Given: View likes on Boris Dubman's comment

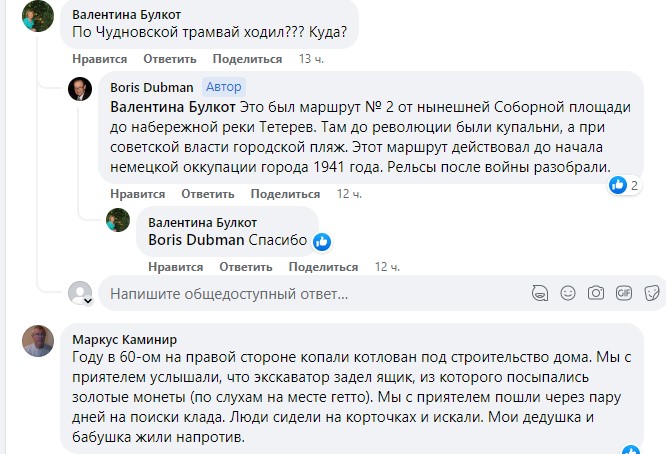Looking at the screenshot, I should pyautogui.click(x=624, y=185).
